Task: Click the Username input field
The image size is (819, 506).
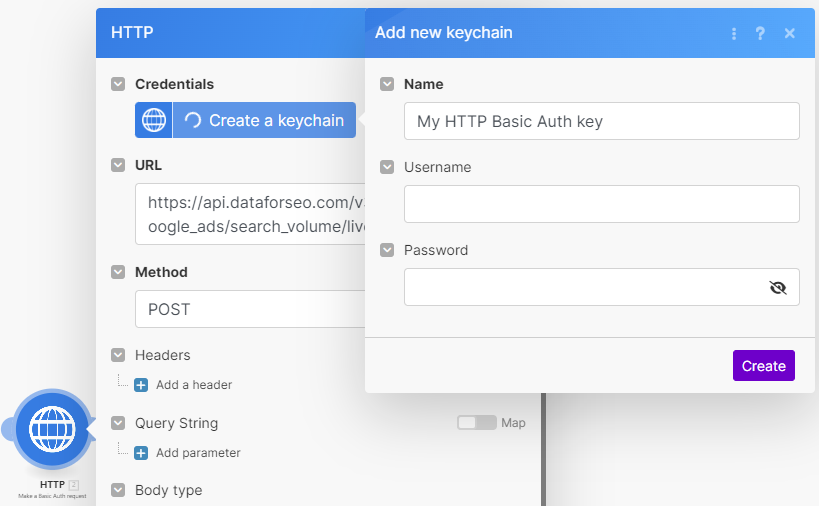Action: pos(602,204)
